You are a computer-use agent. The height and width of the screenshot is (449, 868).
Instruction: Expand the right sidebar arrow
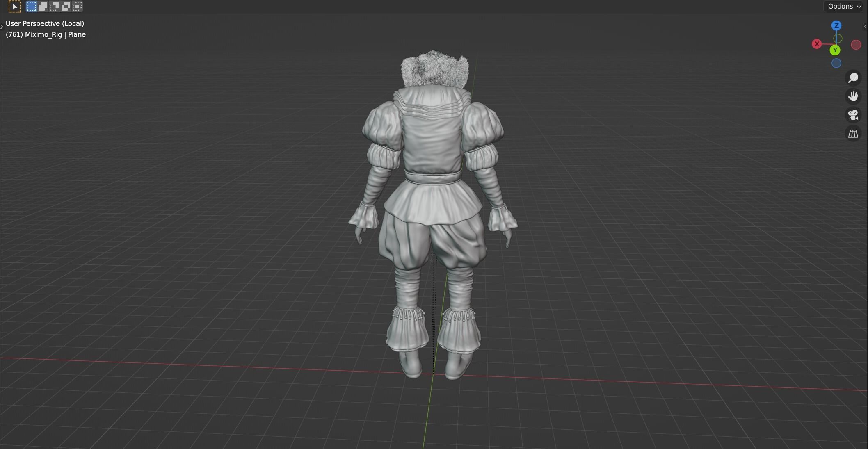pyautogui.click(x=865, y=27)
